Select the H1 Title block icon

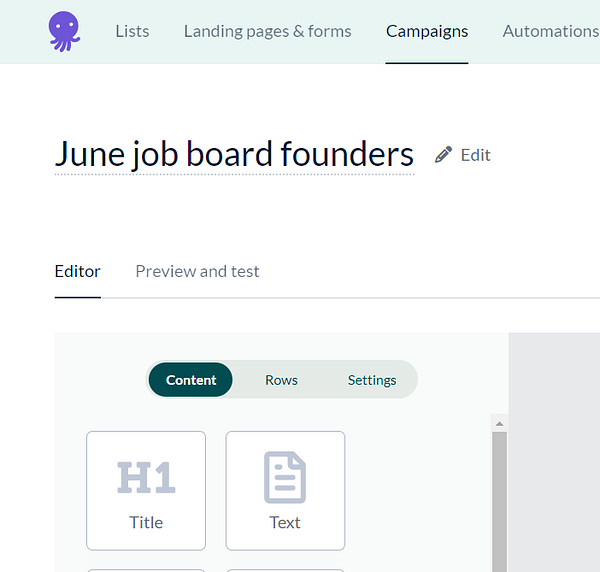146,478
